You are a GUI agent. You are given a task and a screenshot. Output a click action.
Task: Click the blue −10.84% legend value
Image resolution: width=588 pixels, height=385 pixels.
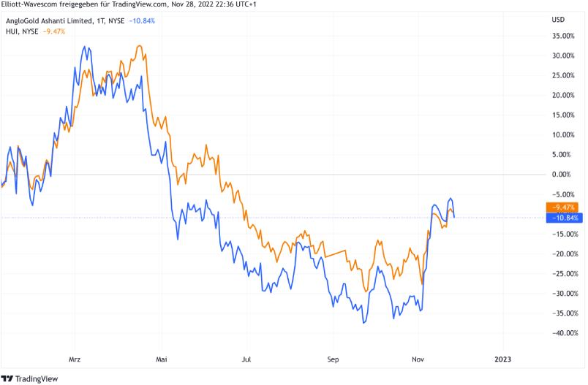click(x=142, y=21)
